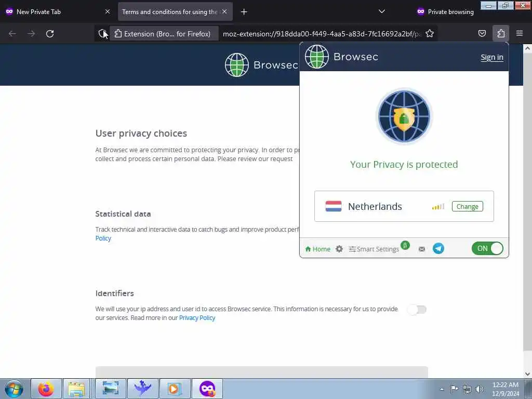Viewport: 532px width, 399px height.
Task: Select Terms and conditions tab
Action: coord(175,11)
